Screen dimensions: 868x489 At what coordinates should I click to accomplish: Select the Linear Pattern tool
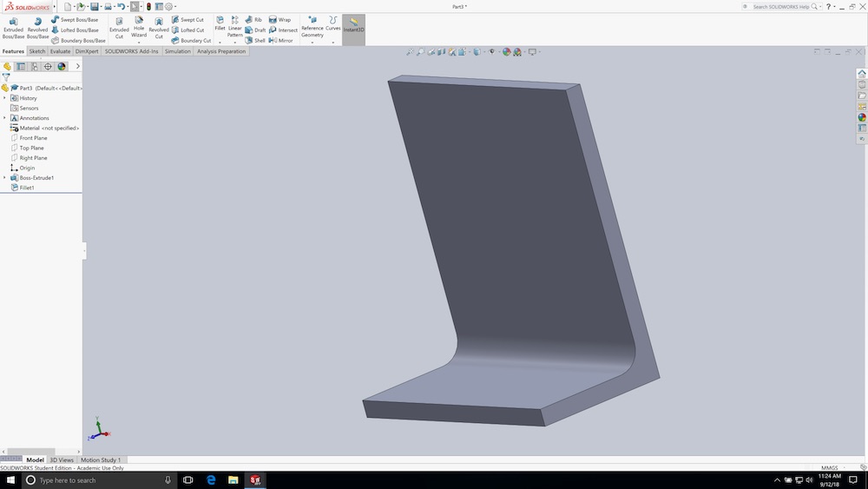click(234, 28)
